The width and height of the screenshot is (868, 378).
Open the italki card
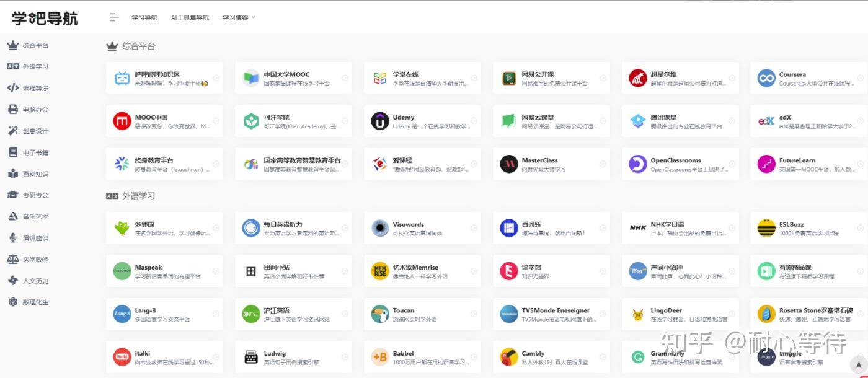[x=165, y=357]
